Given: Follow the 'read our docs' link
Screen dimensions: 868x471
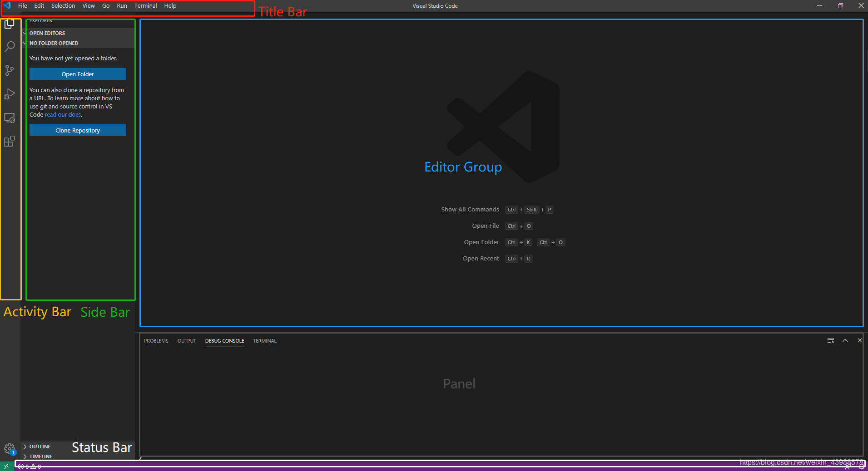Looking at the screenshot, I should click(63, 115).
